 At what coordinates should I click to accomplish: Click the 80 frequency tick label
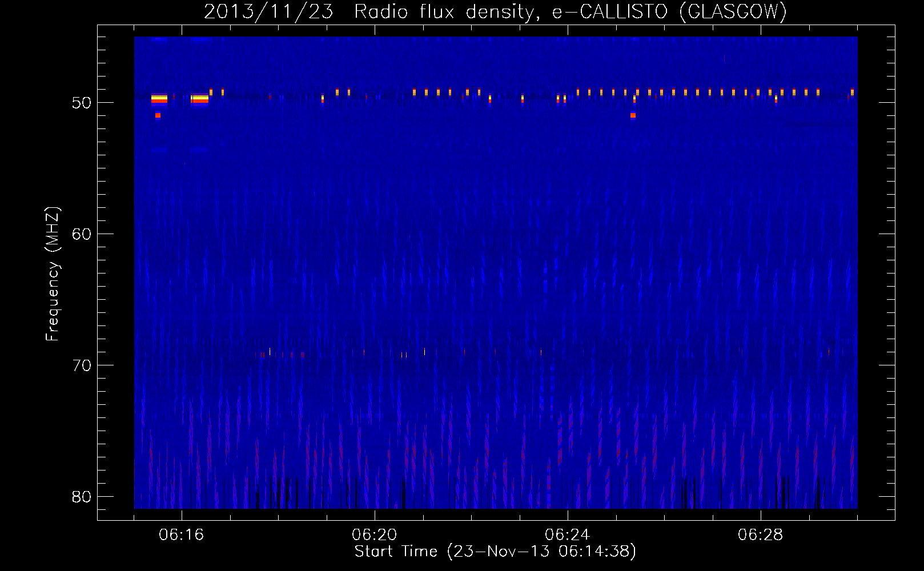click(x=82, y=497)
